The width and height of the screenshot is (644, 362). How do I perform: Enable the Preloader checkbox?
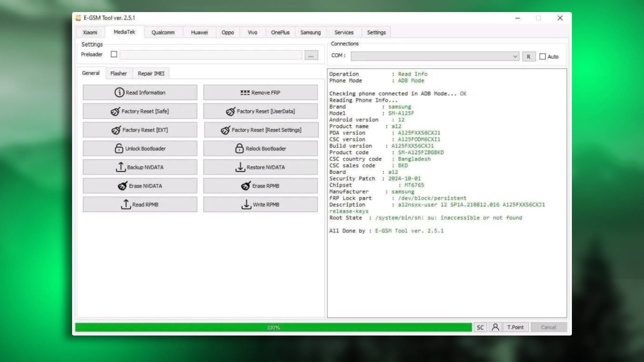tap(114, 54)
